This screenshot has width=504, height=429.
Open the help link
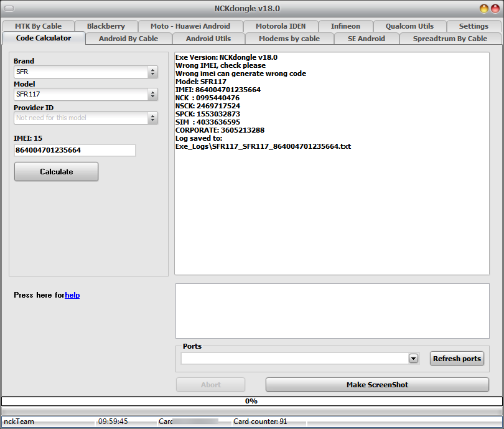[x=72, y=295]
